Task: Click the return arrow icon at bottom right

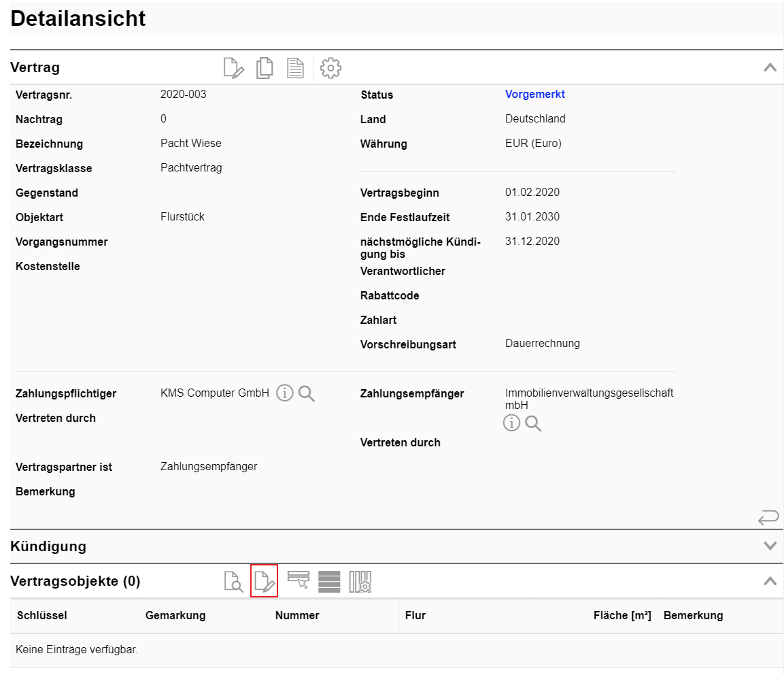Action: point(768,518)
